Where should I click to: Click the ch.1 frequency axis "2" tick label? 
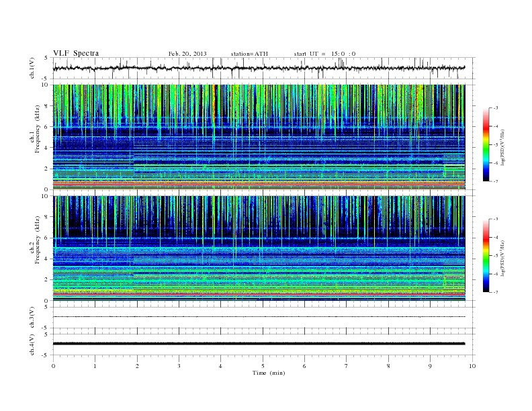tap(46, 169)
